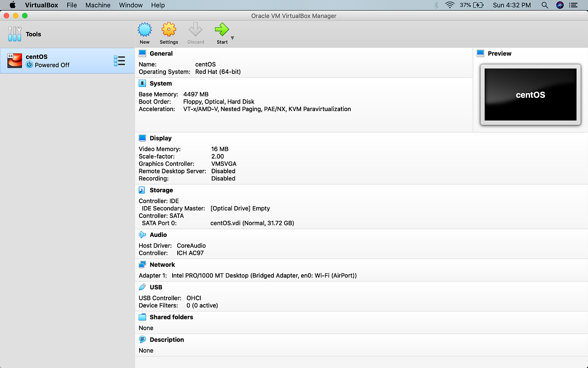Click the centOS red hat OS icon
The width and height of the screenshot is (588, 368).
click(x=15, y=61)
